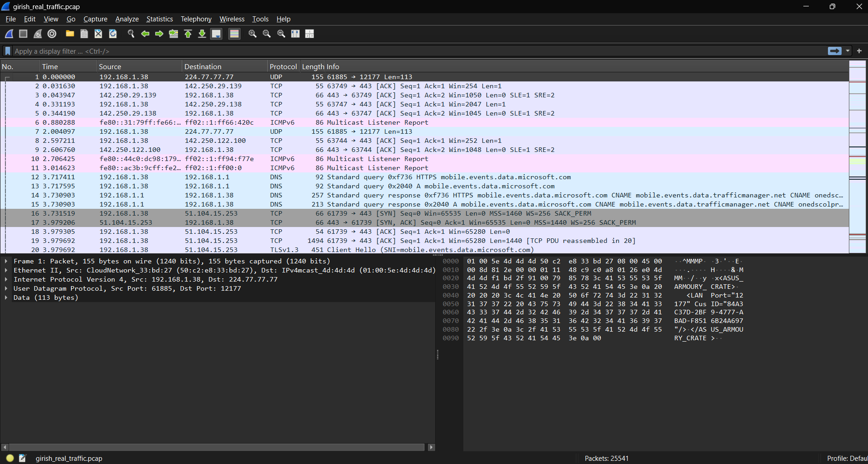Open the Statistics menu
The height and width of the screenshot is (464, 868).
pos(159,19)
